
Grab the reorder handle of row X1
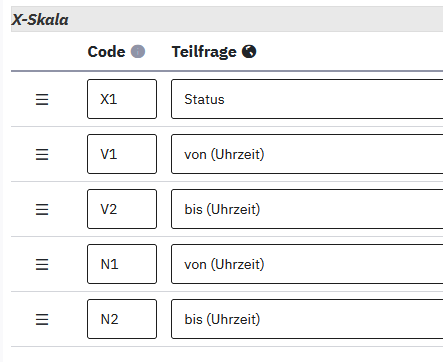(42, 99)
